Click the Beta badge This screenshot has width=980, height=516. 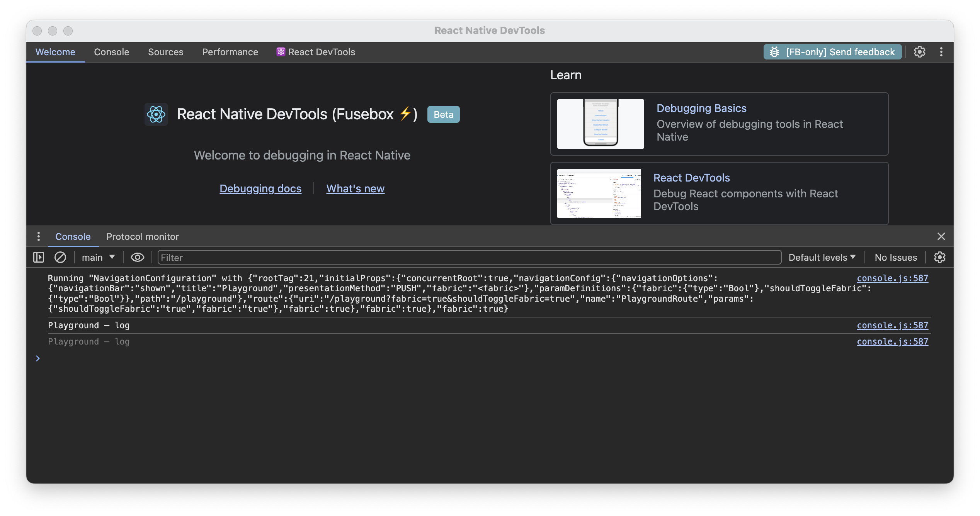(443, 114)
